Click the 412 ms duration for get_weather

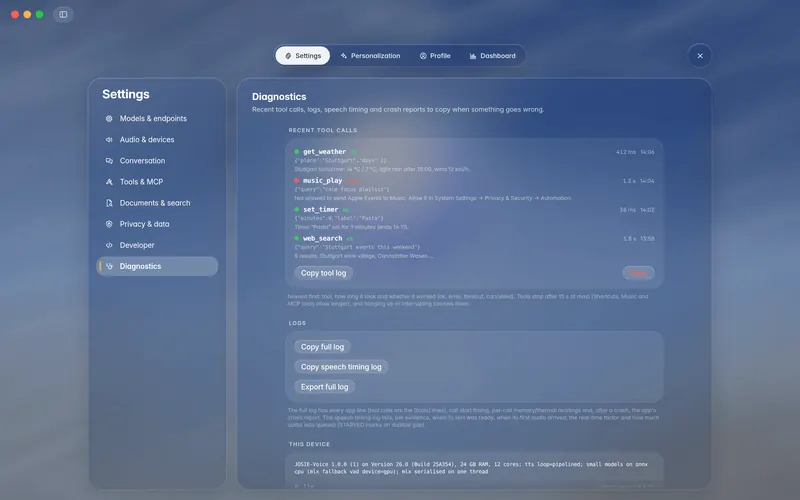[x=626, y=152]
